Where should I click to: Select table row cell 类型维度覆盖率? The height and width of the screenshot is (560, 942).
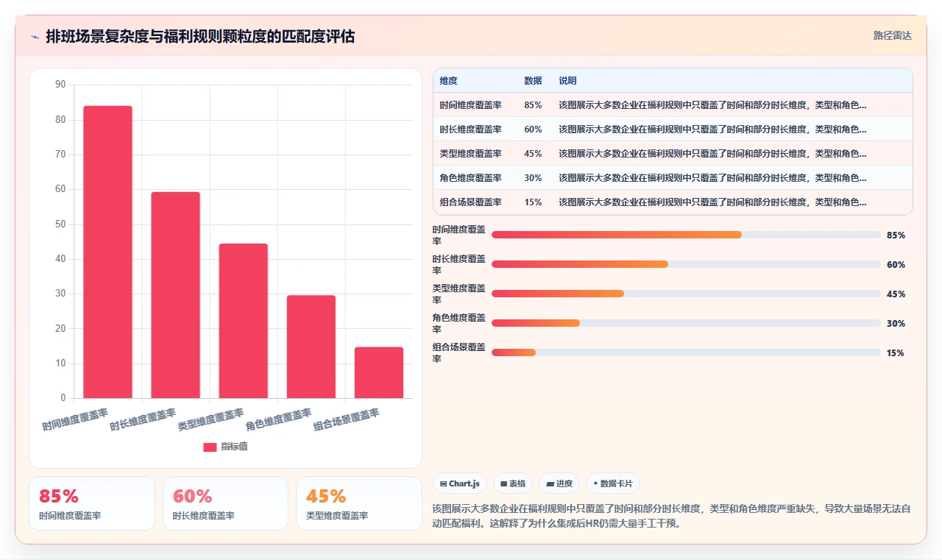[x=470, y=153]
